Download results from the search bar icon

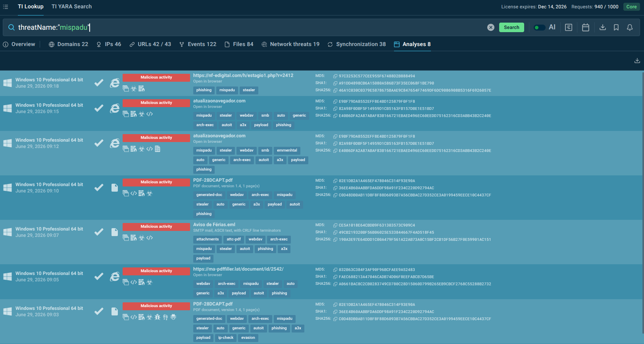pos(603,27)
